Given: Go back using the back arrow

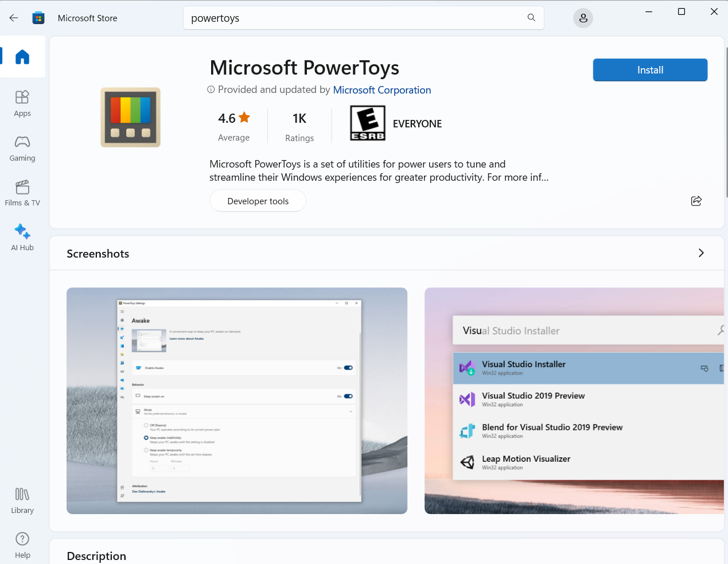Looking at the screenshot, I should 13,18.
